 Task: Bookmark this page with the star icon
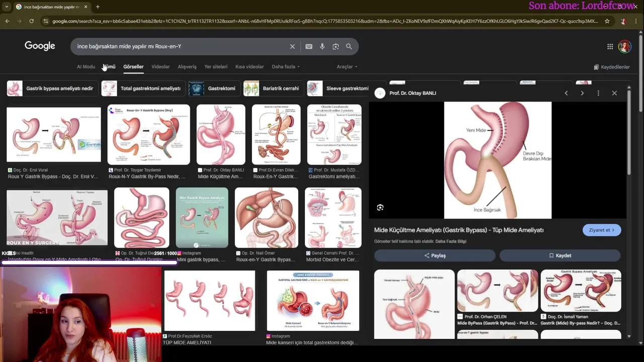(607, 21)
